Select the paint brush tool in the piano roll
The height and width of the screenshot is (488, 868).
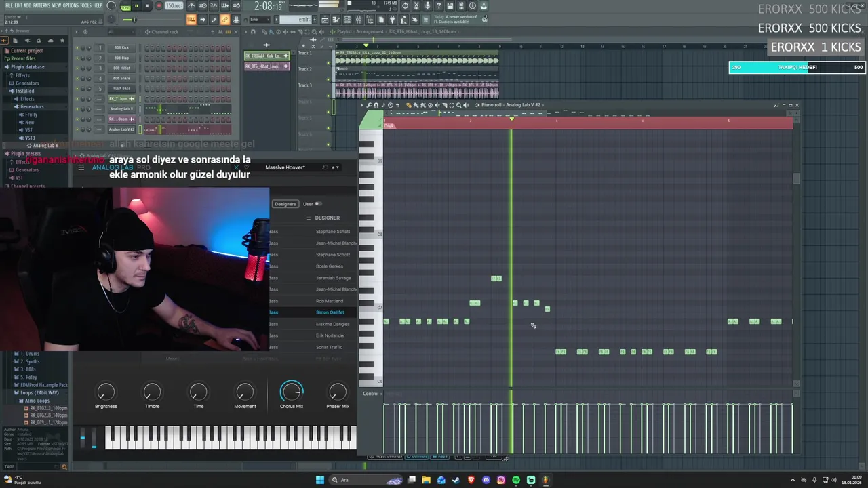416,105
